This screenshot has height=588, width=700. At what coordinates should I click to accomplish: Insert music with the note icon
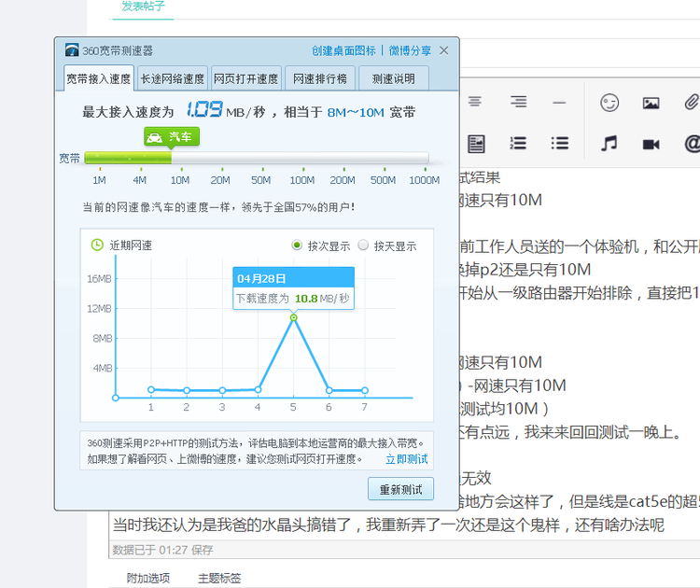coord(609,144)
